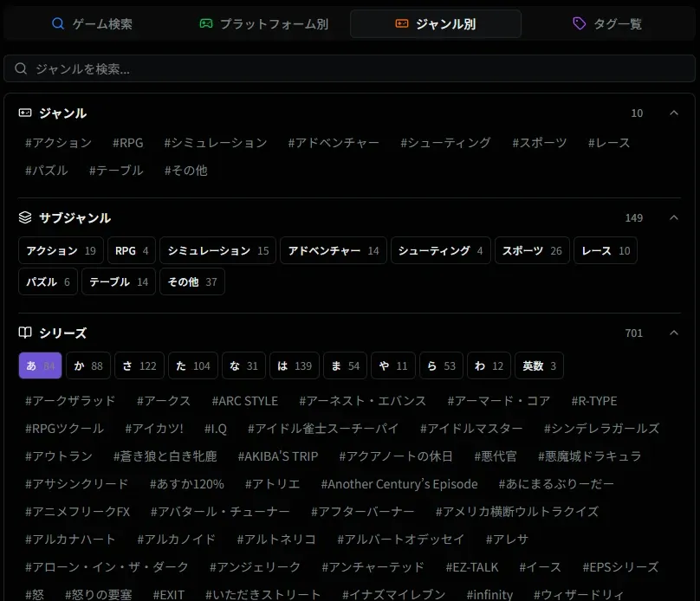Select subgenre filter アクション 19
The height and width of the screenshot is (601, 700).
click(61, 251)
